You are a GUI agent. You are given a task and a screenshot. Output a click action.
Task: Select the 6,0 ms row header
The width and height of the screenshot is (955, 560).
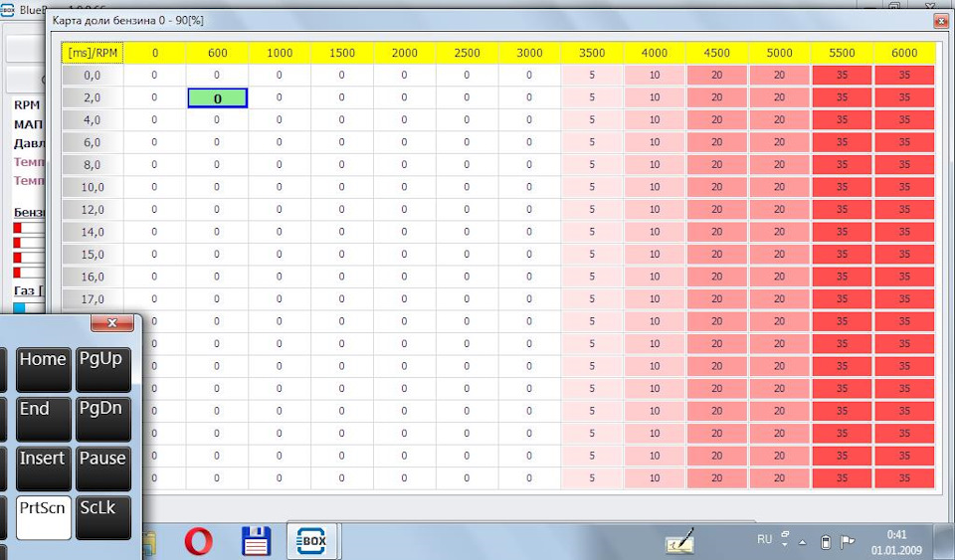93,142
